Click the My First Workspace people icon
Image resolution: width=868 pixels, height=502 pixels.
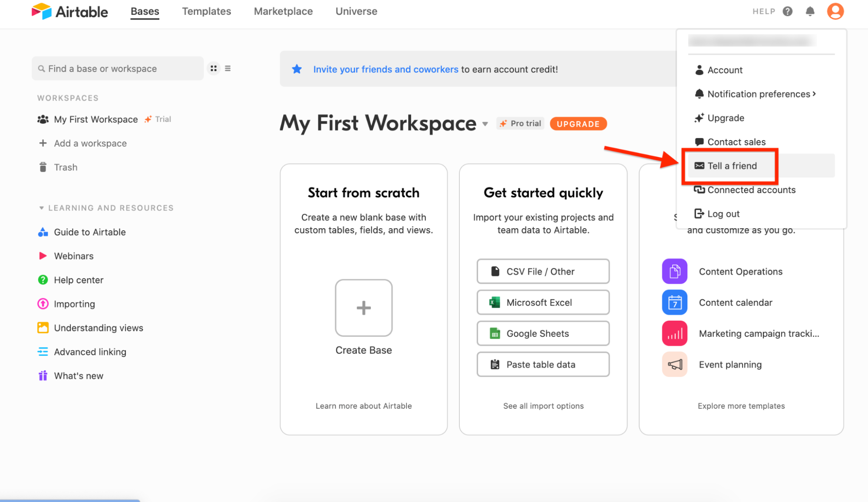pyautogui.click(x=43, y=119)
